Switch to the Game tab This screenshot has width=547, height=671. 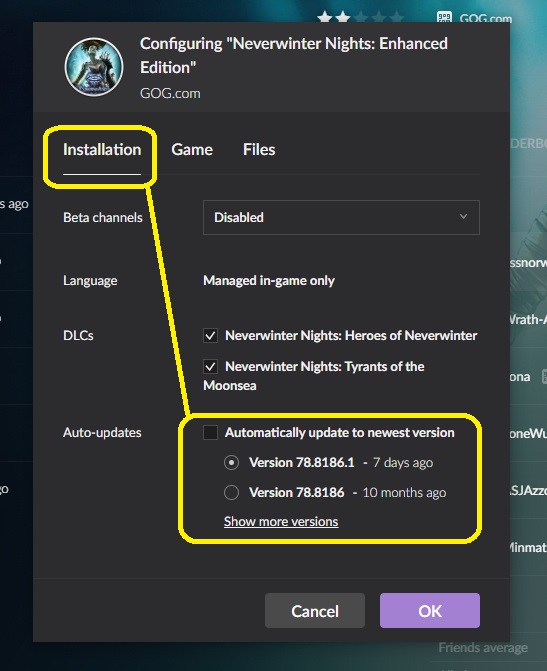(192, 150)
